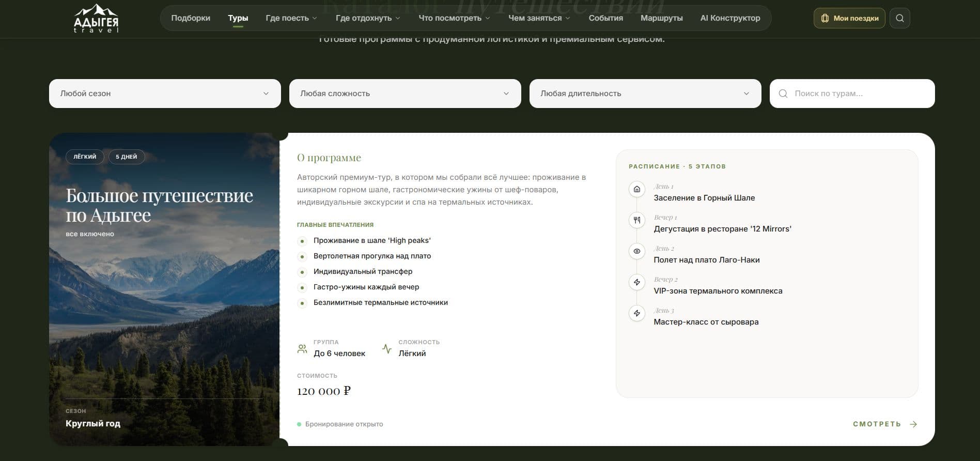Click the activity pulse icon near Сложность

(387, 349)
